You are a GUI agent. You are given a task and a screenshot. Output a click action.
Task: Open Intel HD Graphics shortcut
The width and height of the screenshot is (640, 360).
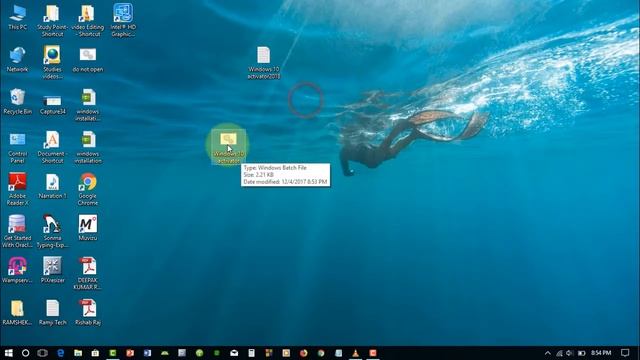[x=123, y=20]
